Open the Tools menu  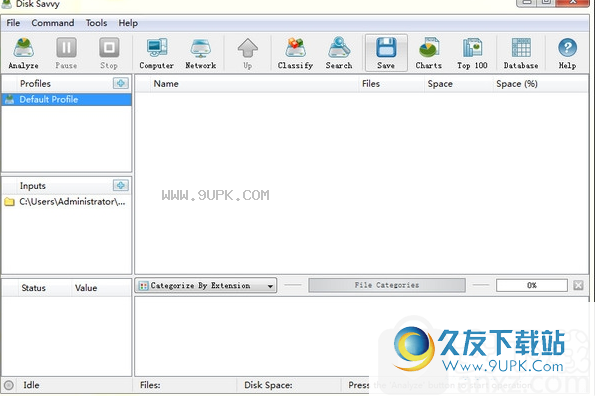(x=96, y=23)
